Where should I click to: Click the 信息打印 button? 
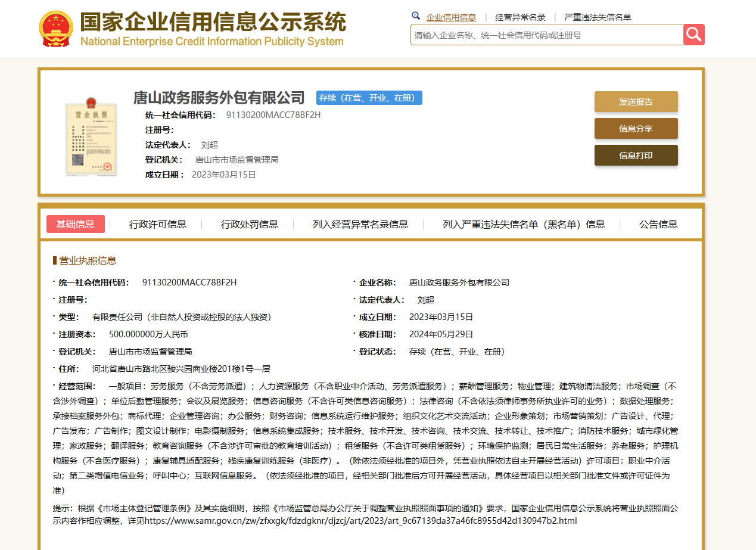point(636,156)
